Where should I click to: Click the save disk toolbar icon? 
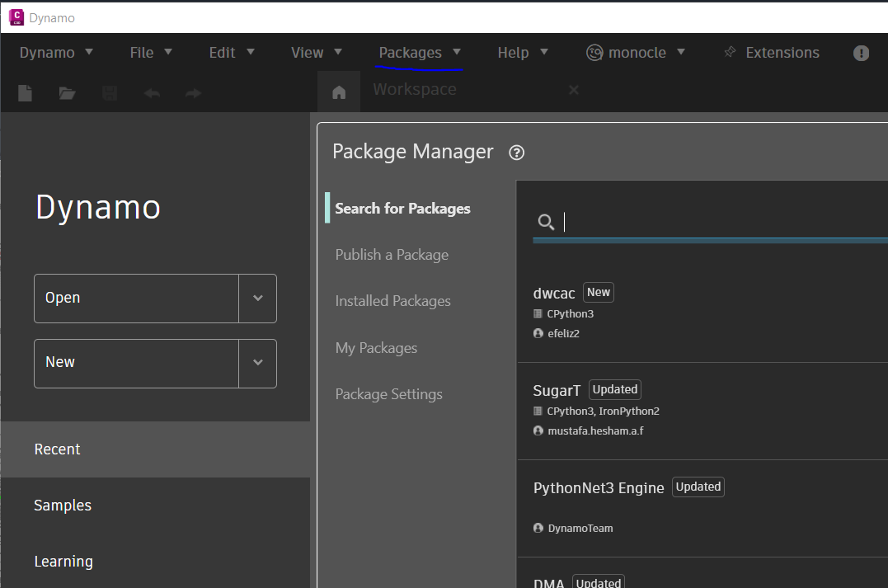click(110, 93)
